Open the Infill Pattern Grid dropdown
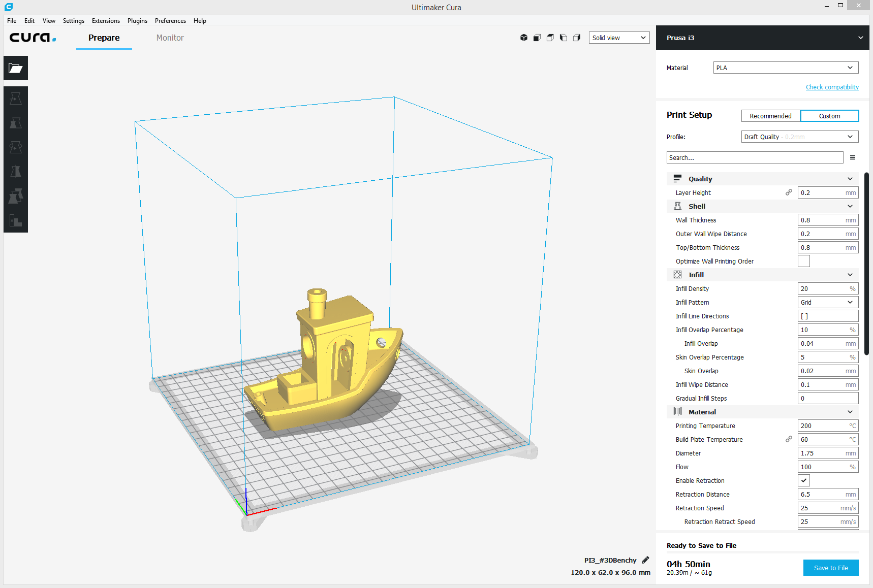Image resolution: width=873 pixels, height=588 pixels. point(828,302)
